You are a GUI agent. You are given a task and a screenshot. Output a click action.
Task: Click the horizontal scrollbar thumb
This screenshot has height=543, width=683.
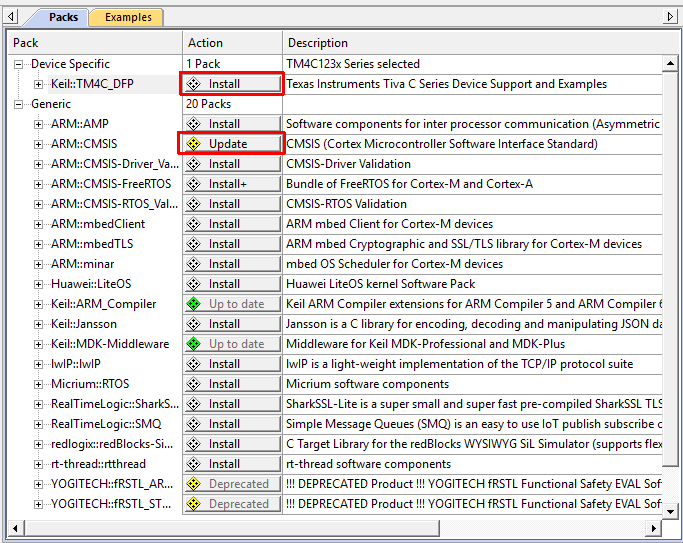pos(232,529)
